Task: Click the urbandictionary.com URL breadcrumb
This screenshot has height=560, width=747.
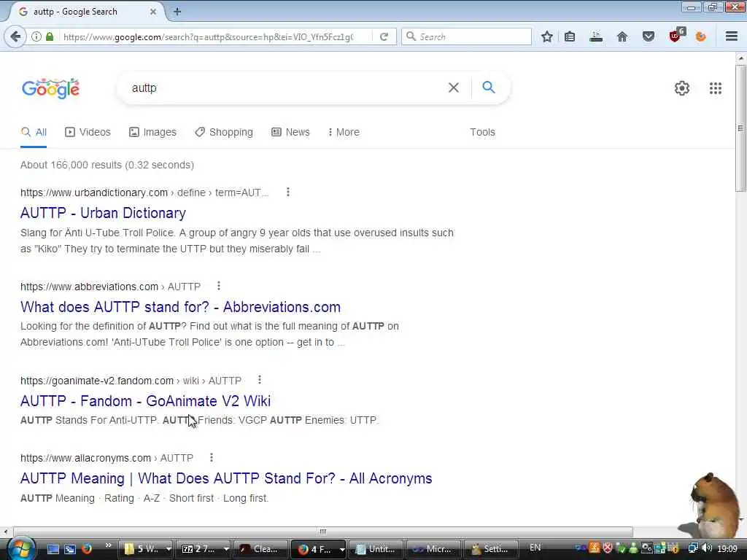Action: tap(144, 192)
